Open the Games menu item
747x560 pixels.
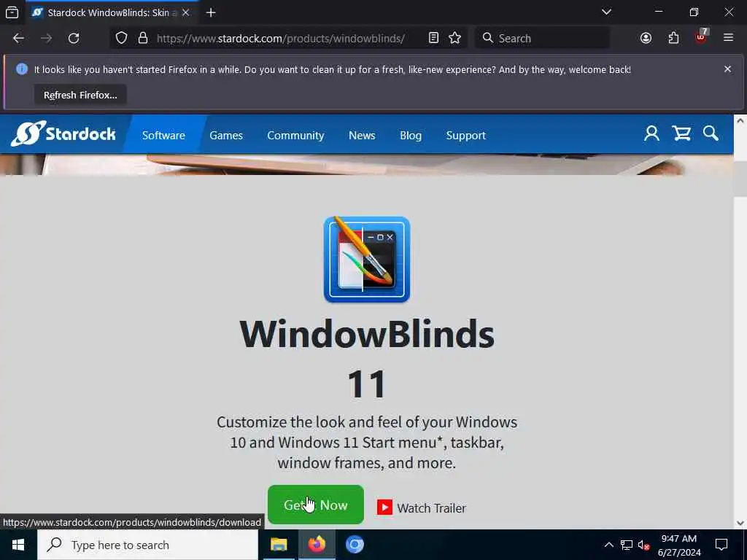[x=226, y=135]
